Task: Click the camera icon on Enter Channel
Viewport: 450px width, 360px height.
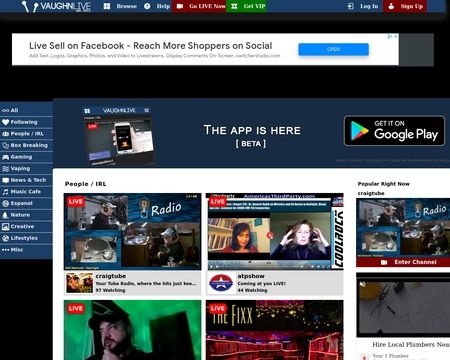Action: pos(384,262)
